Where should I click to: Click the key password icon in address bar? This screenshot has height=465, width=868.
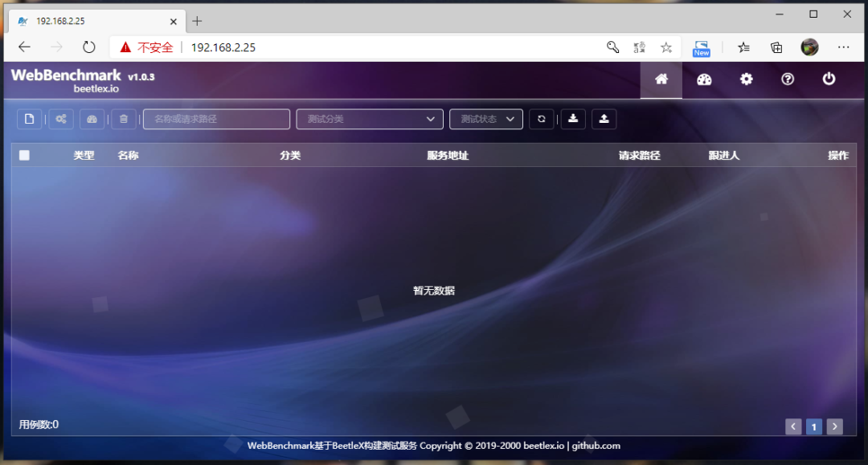click(612, 47)
